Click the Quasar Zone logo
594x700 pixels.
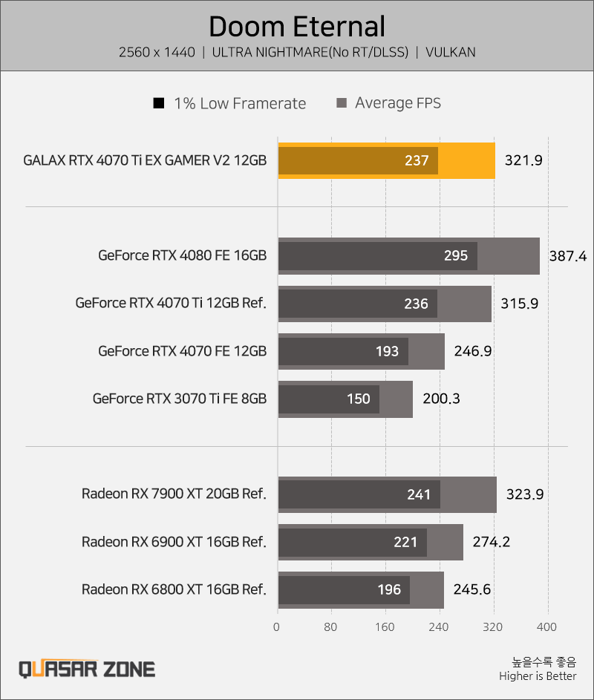point(87,670)
